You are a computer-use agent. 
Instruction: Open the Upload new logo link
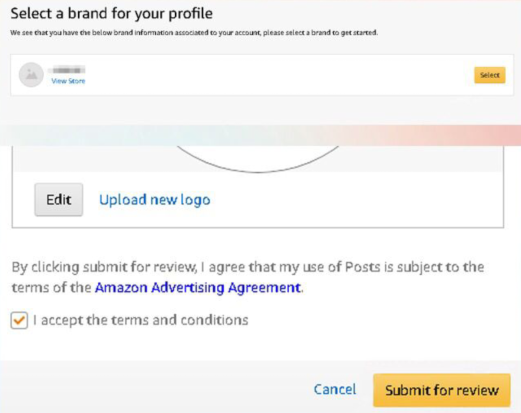pos(155,200)
